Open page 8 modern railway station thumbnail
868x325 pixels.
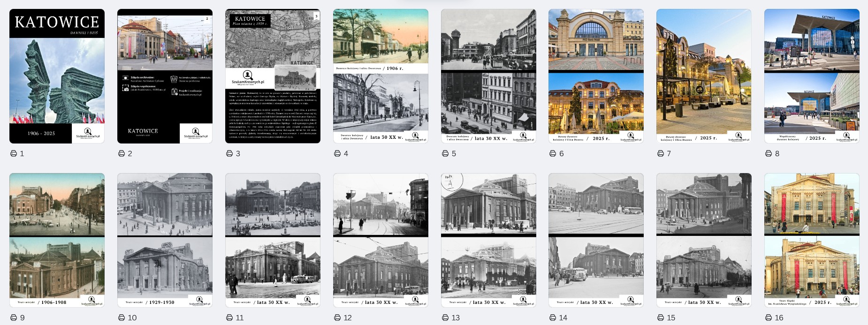coord(812,76)
